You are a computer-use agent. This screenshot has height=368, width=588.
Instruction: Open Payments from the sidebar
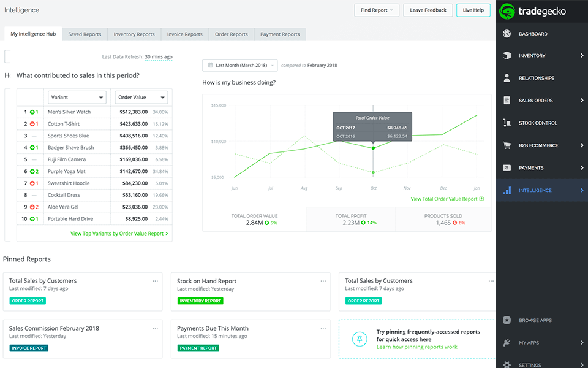[x=507, y=167]
